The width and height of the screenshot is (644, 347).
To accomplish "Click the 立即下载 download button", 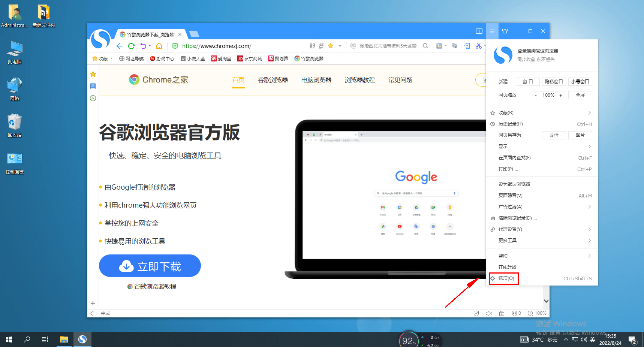I will [150, 266].
